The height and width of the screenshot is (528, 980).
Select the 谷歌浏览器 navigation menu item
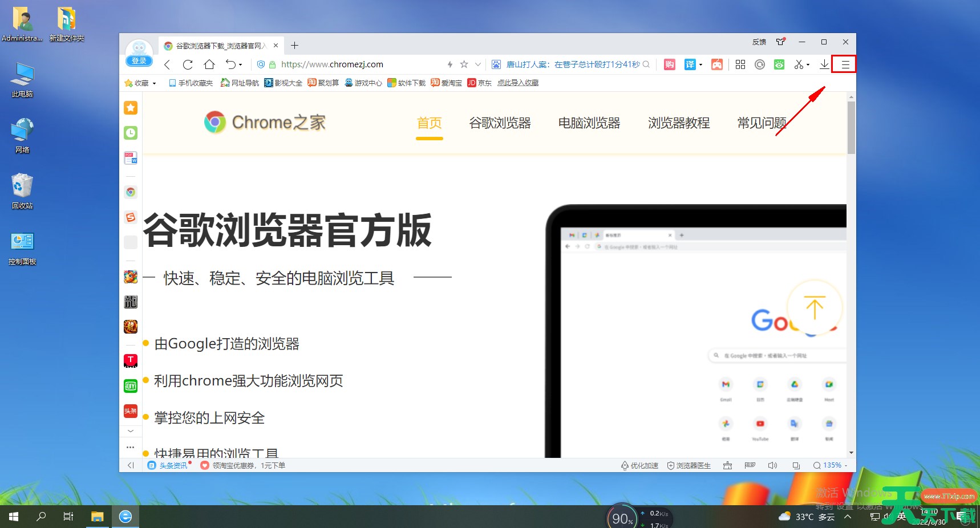tap(500, 123)
